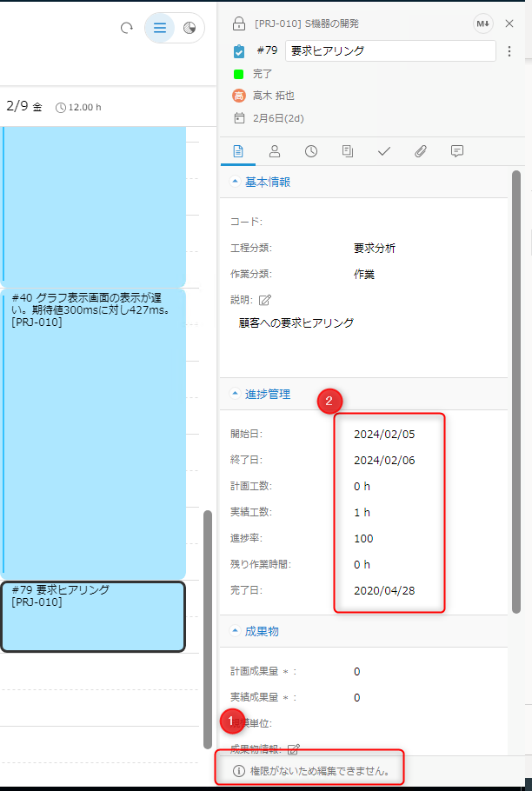Click the edit icon next to 説明
Viewport: 532px width, 791px height.
click(x=265, y=300)
